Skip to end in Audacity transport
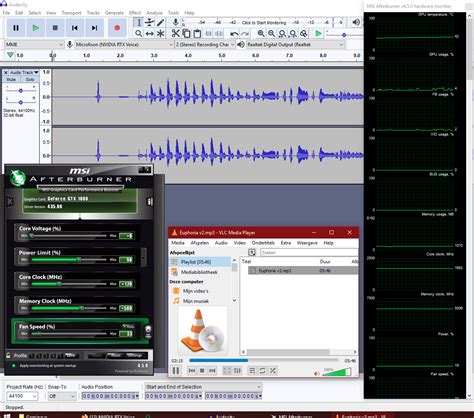 point(94,28)
